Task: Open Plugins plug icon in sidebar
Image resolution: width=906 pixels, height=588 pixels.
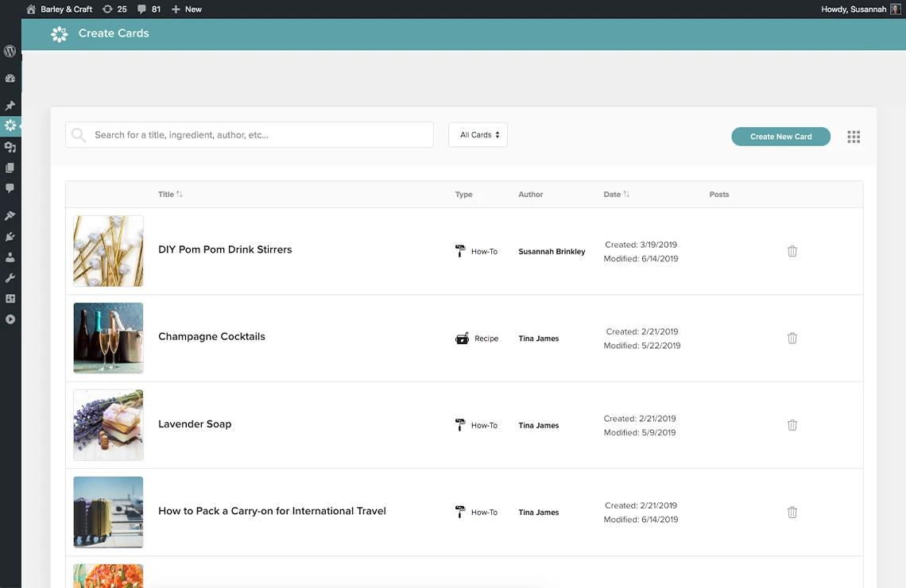Action: [10, 237]
